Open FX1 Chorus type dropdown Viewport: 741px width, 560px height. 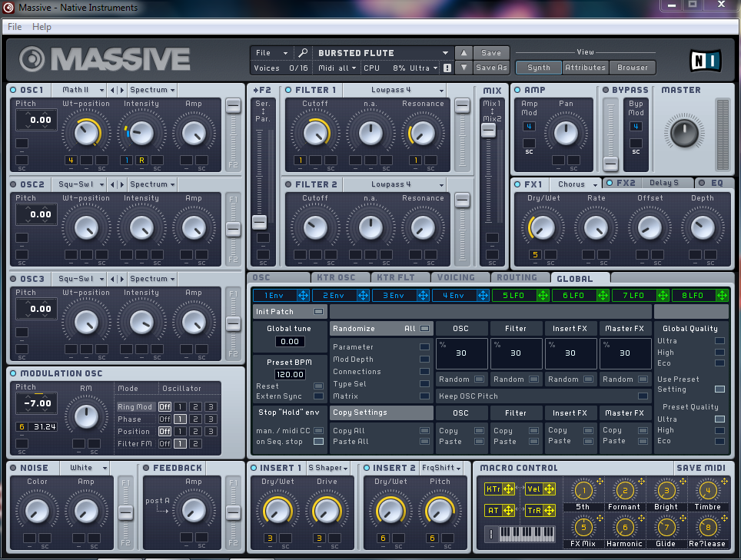[575, 184]
